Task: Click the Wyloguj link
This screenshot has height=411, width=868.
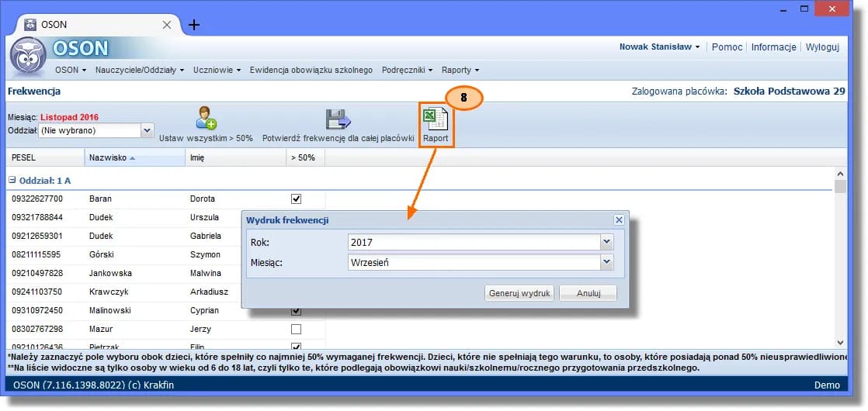Action: (822, 47)
